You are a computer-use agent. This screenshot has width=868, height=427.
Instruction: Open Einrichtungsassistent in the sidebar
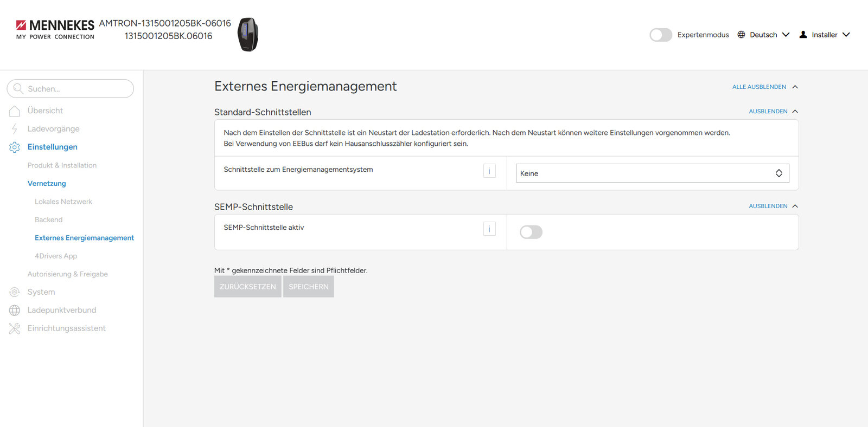point(67,328)
